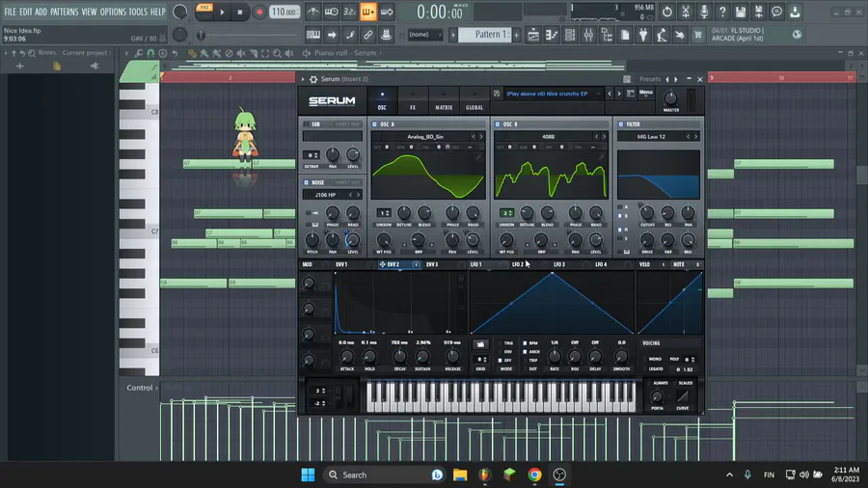This screenshot has height=488, width=868.
Task: Adjust Serum MASTER volume knob
Action: pos(670,99)
